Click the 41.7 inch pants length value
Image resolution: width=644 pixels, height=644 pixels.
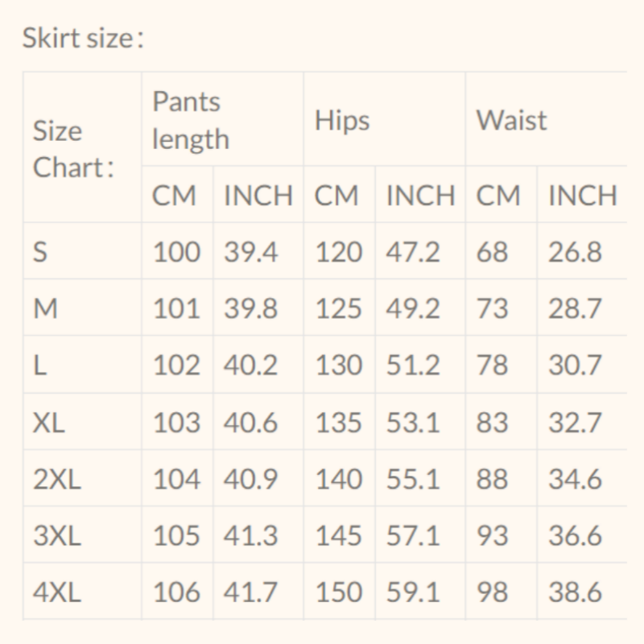pos(250,593)
